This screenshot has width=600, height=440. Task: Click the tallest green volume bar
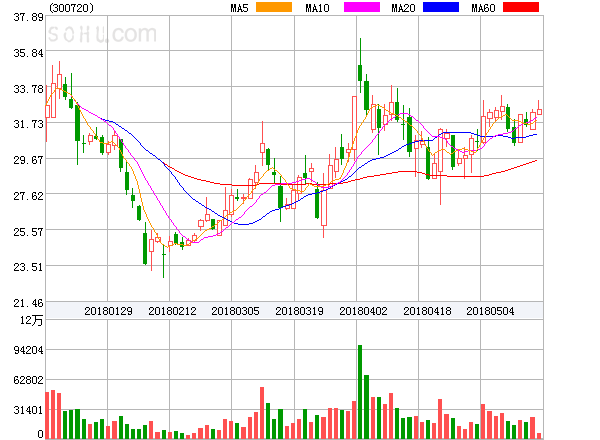(x=360, y=392)
